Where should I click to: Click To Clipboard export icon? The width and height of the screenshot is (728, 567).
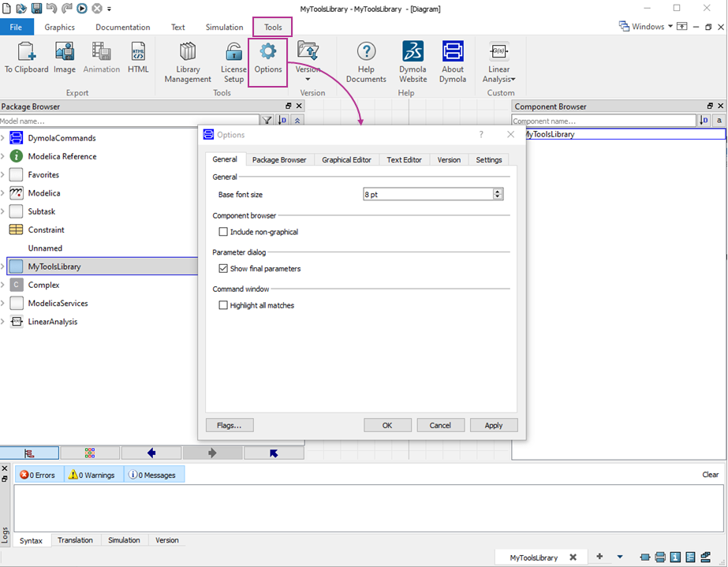[x=27, y=58]
